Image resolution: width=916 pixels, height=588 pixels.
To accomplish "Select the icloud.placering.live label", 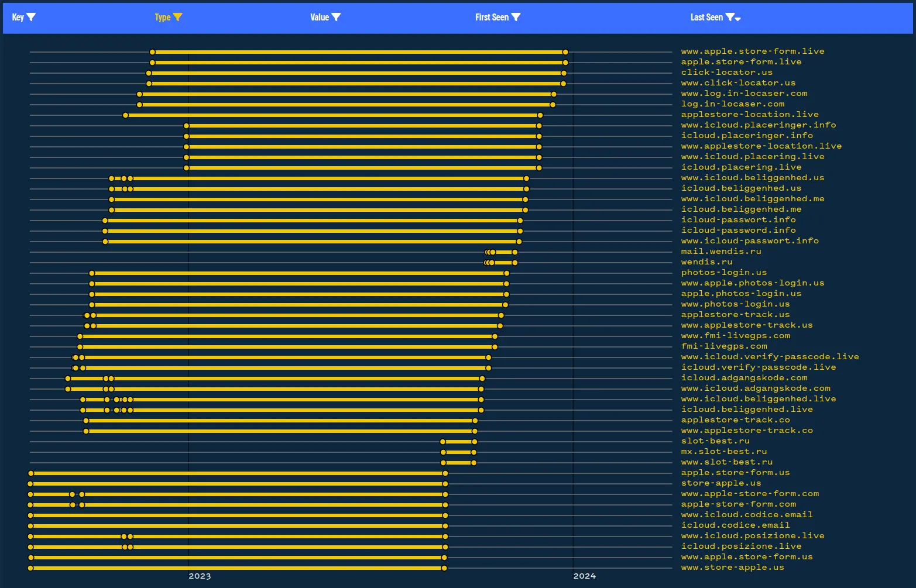I will click(742, 167).
